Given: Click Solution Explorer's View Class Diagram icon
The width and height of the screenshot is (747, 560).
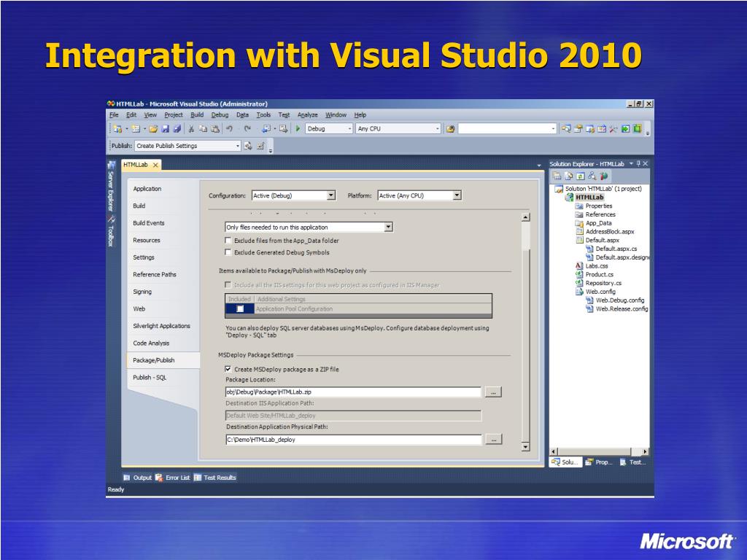Looking at the screenshot, I should pos(592,176).
